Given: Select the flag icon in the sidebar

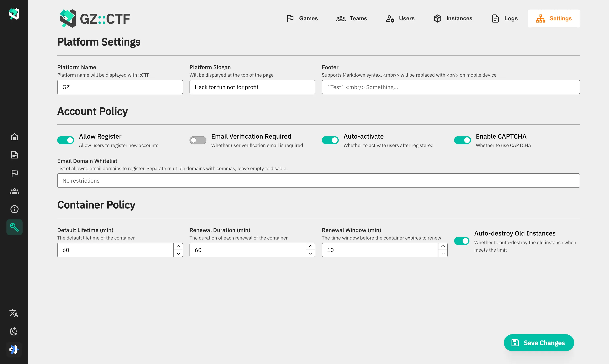Looking at the screenshot, I should click(14, 173).
